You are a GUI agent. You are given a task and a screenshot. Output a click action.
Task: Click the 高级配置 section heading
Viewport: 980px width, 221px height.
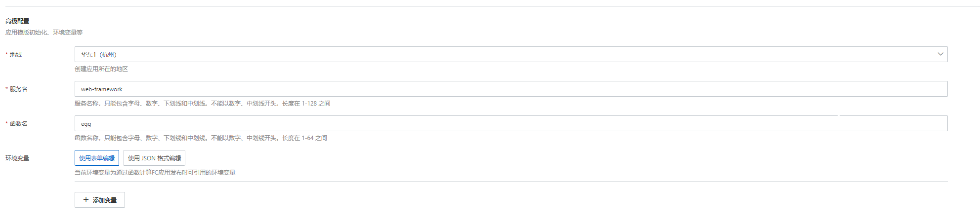click(17, 21)
